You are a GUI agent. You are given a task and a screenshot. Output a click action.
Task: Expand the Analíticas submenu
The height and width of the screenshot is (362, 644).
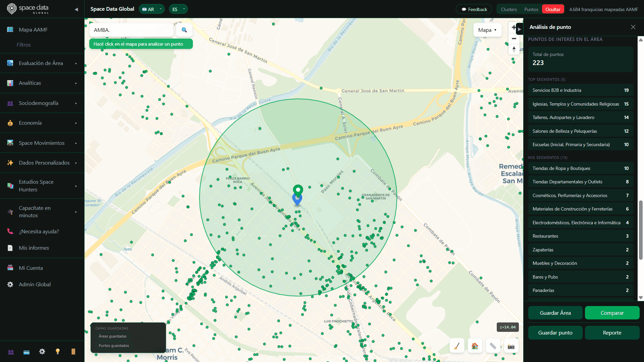point(42,83)
